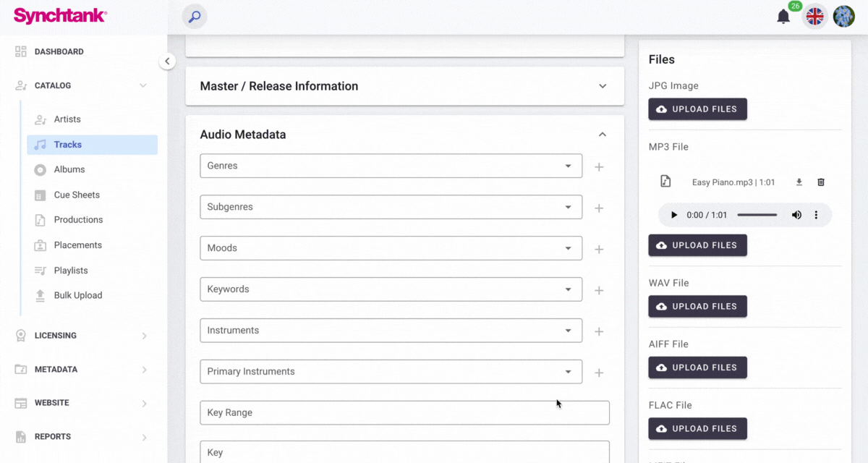
Task: Click the plus icon beside Genres
Action: (599, 167)
